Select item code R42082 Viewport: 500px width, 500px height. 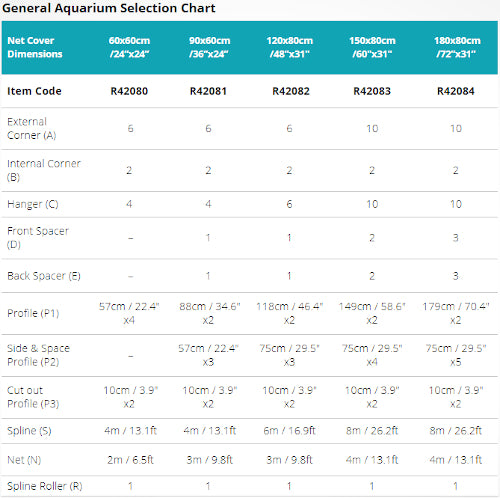click(291, 91)
